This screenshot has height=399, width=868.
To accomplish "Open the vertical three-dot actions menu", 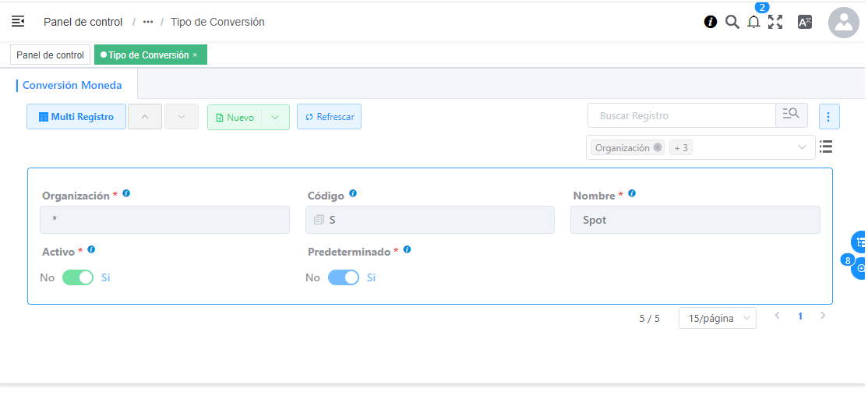I will click(x=828, y=117).
